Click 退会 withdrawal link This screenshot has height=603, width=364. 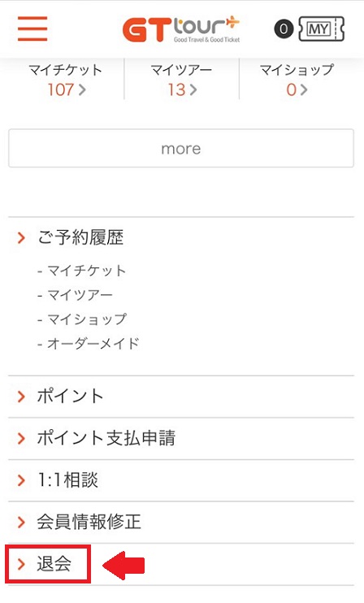coord(54,564)
